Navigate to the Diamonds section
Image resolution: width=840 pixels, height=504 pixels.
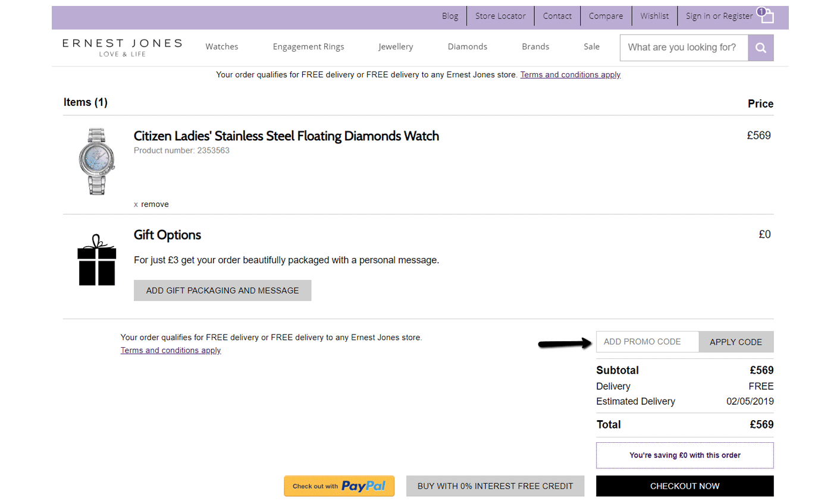pos(467,46)
